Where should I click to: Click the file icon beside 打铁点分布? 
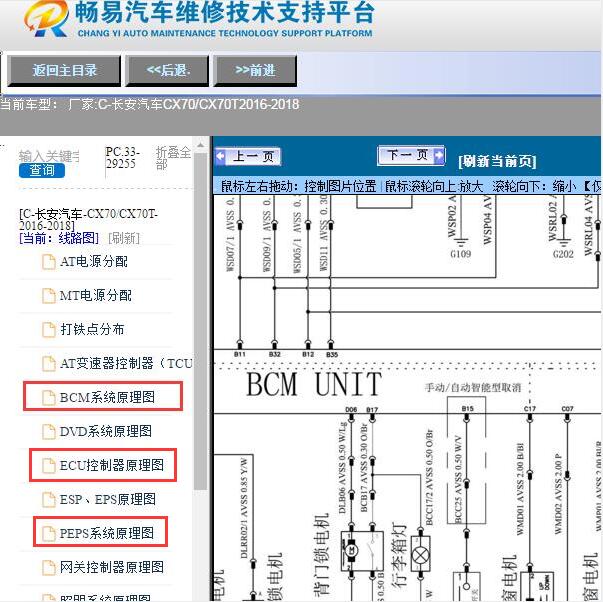click(x=48, y=330)
